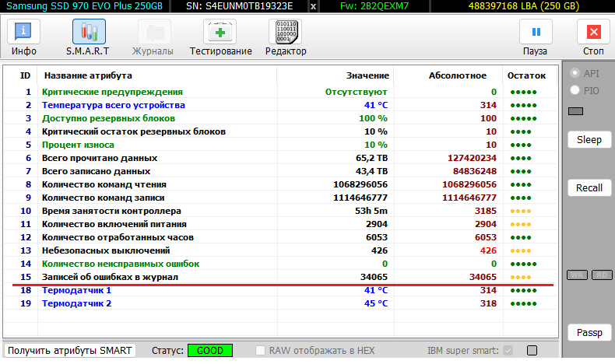615x364 pixels.
Task: Select row Количество команд записи
Action: click(280, 198)
